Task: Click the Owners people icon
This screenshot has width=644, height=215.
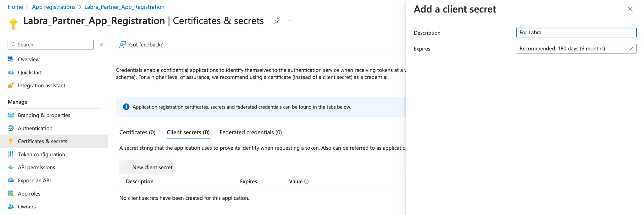Action: point(11,207)
